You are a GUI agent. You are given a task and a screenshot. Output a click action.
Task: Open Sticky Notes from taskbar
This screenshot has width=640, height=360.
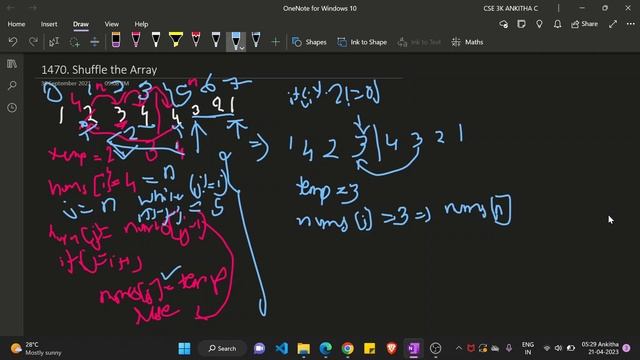[369, 348]
